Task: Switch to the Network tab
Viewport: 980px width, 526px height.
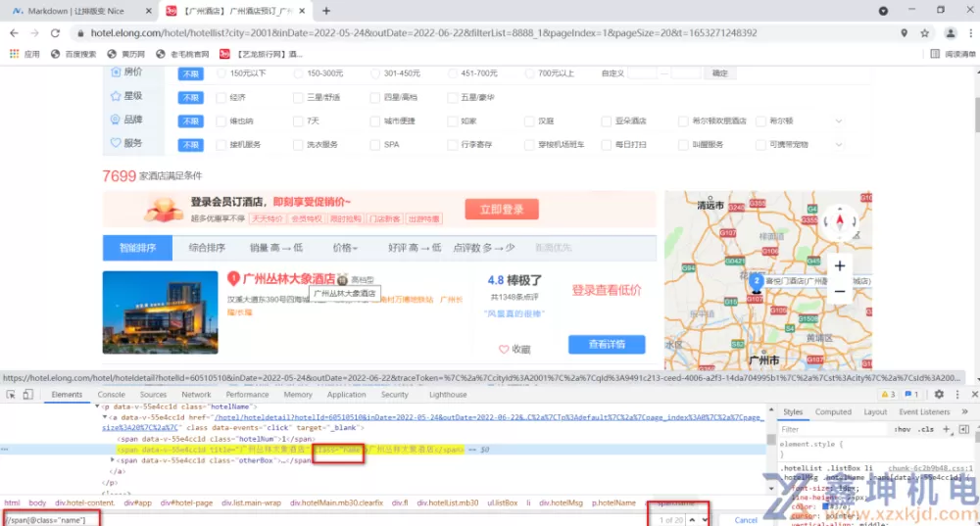Action: point(196,395)
